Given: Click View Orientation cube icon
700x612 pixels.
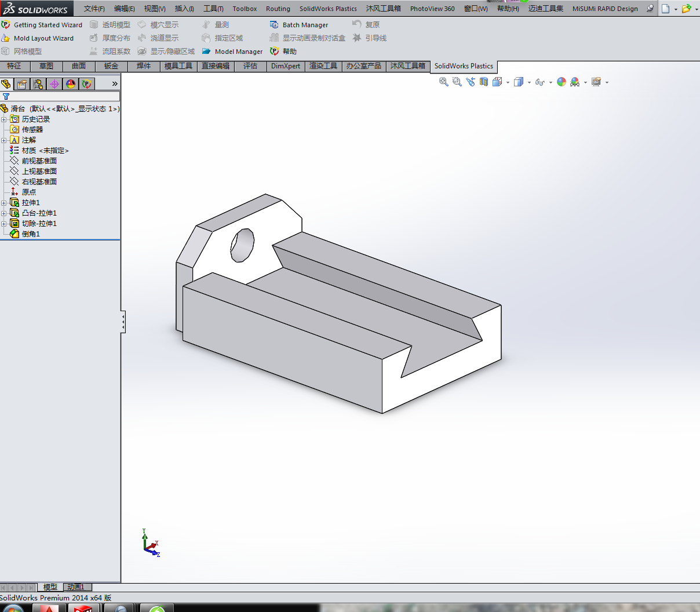Looking at the screenshot, I should (x=497, y=82).
